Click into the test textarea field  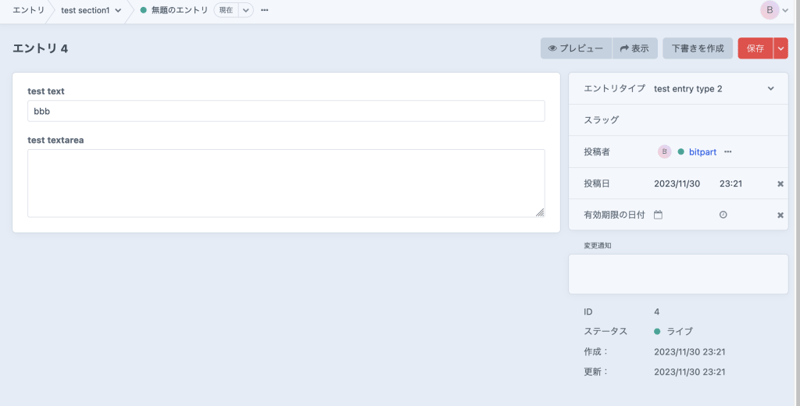pyautogui.click(x=286, y=183)
